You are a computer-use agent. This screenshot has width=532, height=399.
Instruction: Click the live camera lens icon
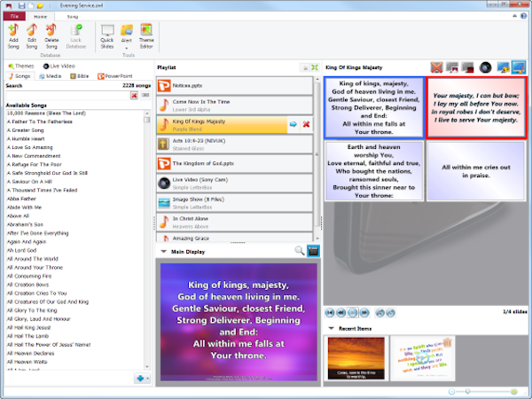click(486, 67)
